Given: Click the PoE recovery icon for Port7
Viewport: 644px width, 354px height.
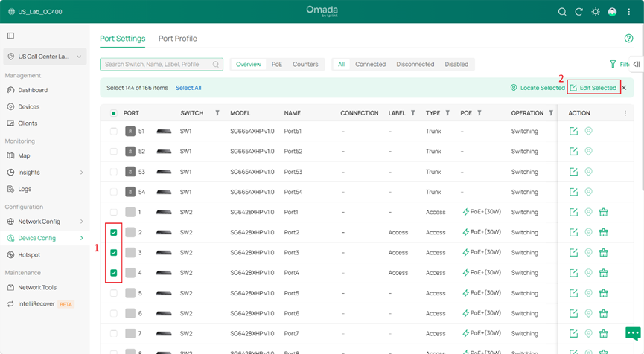Looking at the screenshot, I should (603, 333).
